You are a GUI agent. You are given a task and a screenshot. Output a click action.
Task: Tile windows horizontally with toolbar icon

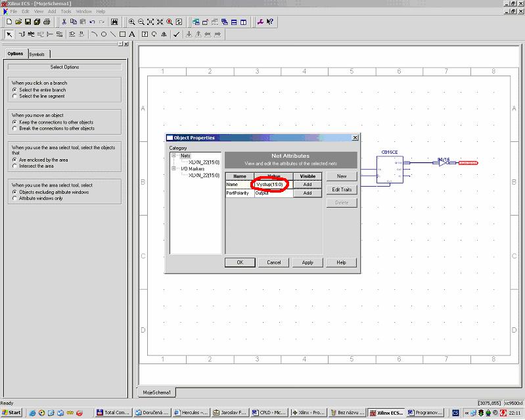click(x=234, y=22)
